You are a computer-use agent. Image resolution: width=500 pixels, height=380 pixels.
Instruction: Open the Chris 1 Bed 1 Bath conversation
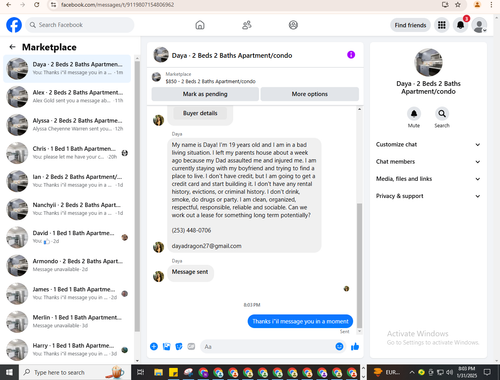click(67, 153)
